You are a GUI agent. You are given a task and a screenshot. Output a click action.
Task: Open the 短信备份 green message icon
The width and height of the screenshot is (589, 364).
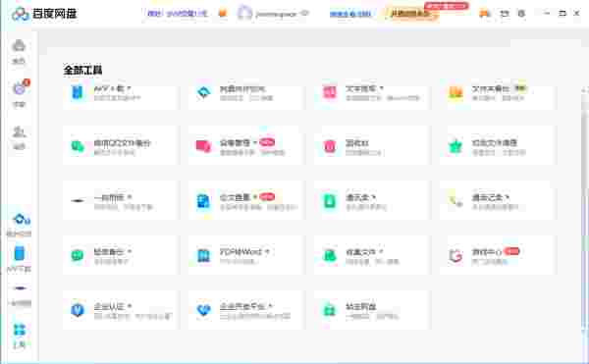78,255
